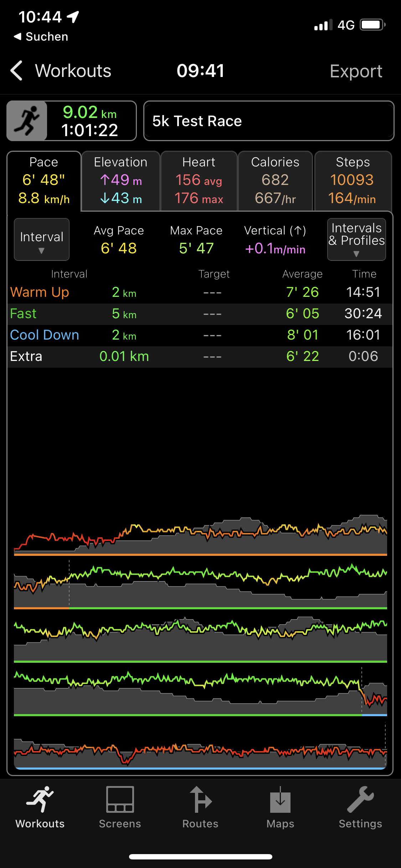Select the Fast 5 km interval row
Viewport: 401px width, 868px height.
(x=200, y=314)
